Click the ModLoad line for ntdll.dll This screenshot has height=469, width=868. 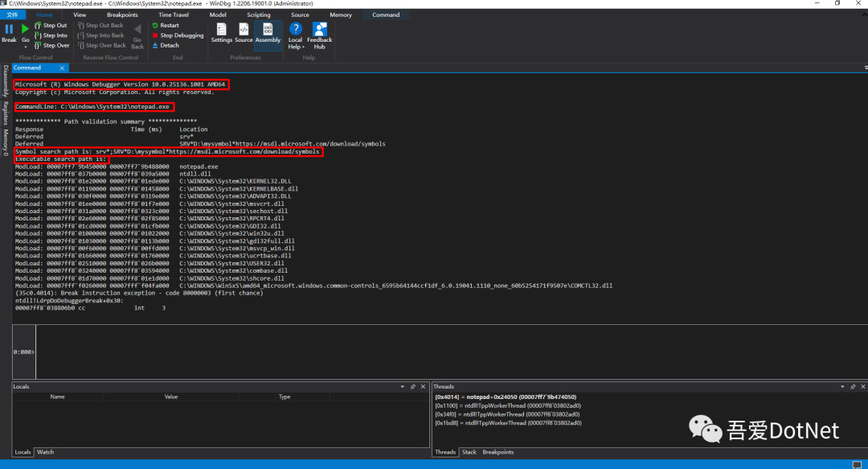(113, 174)
